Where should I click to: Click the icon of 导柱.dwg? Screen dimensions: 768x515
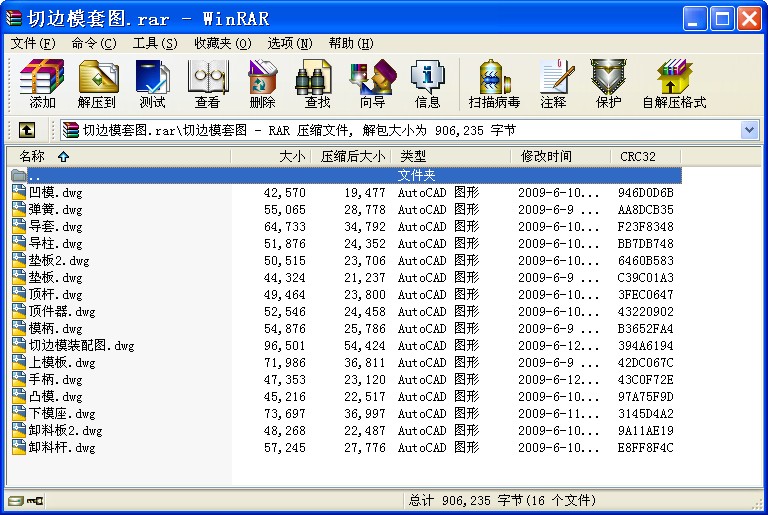pos(19,243)
